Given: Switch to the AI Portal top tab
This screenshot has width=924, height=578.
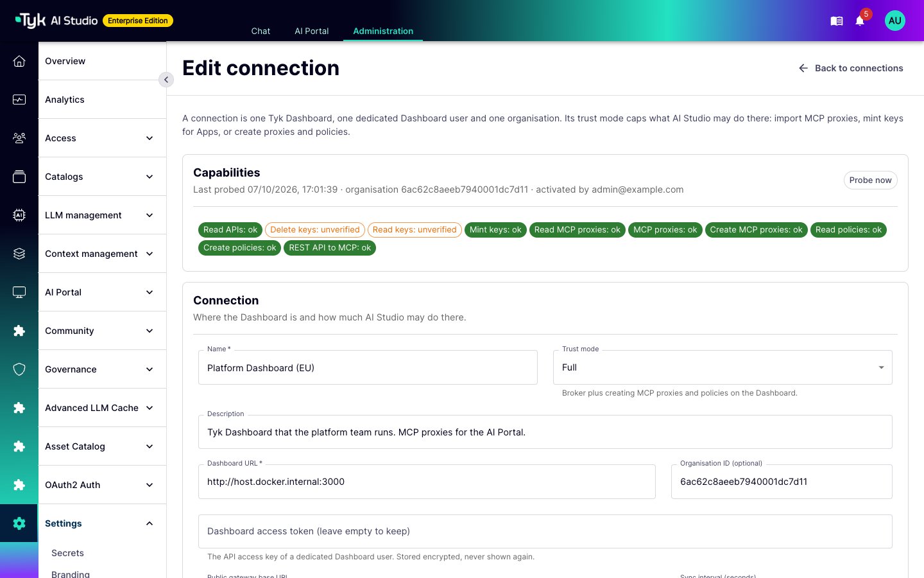Looking at the screenshot, I should (x=312, y=31).
